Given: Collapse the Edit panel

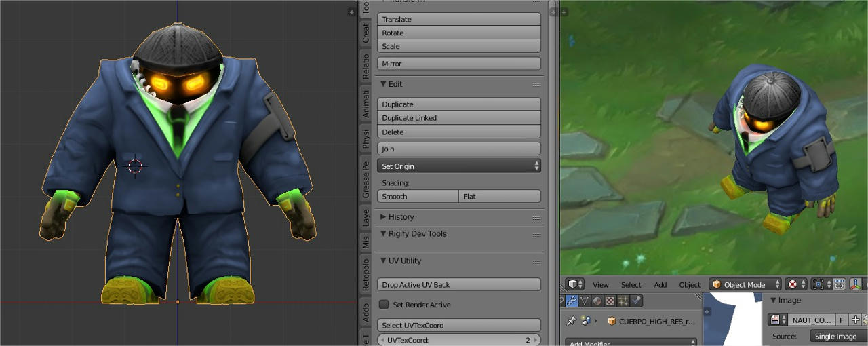Looking at the screenshot, I should point(383,84).
